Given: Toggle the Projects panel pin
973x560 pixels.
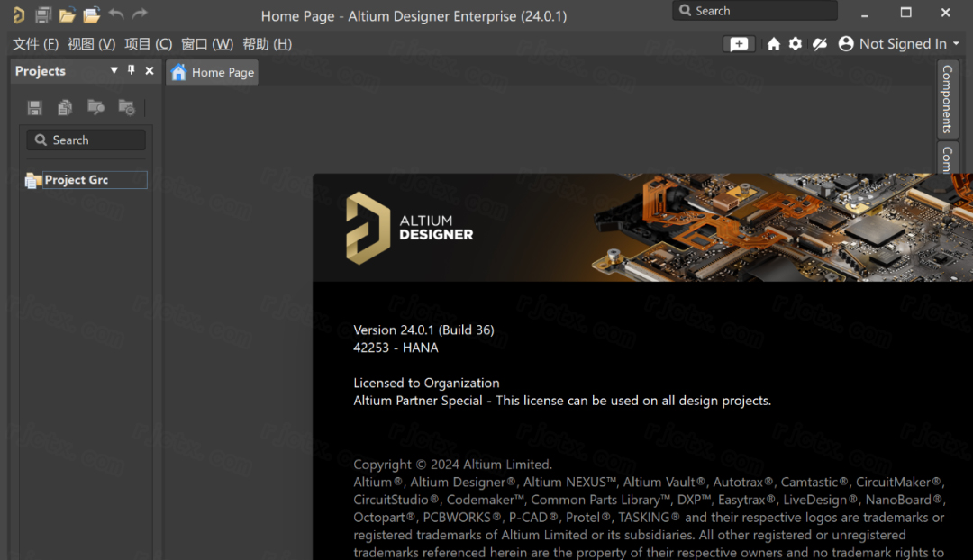Looking at the screenshot, I should pyautogui.click(x=132, y=70).
